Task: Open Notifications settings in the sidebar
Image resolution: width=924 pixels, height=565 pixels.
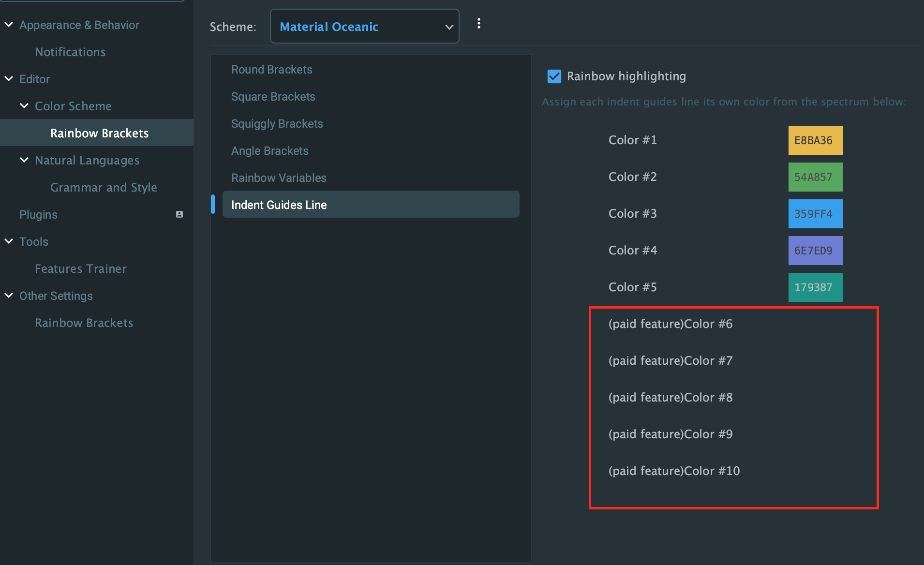Action: 70,52
